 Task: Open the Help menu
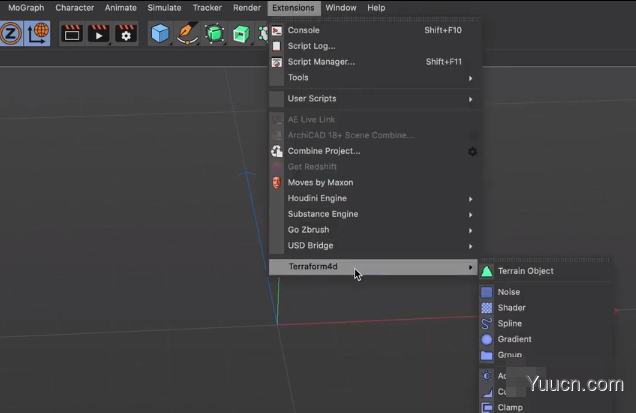[376, 8]
